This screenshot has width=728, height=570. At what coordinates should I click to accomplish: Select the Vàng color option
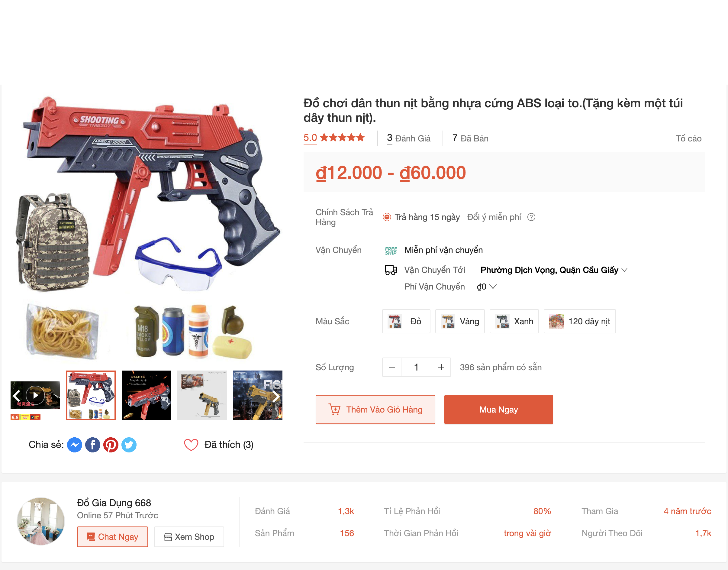coord(460,321)
